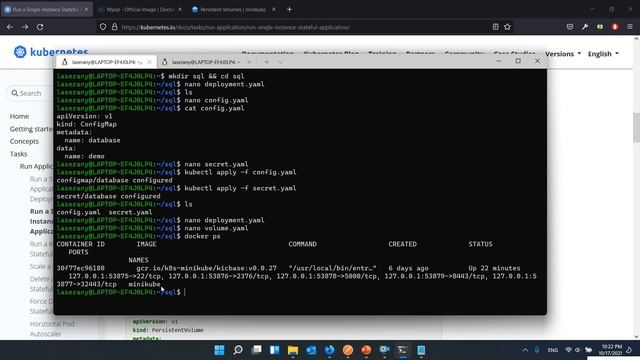Open File Explorer from taskbar
The image size is (640, 360).
coord(293,350)
